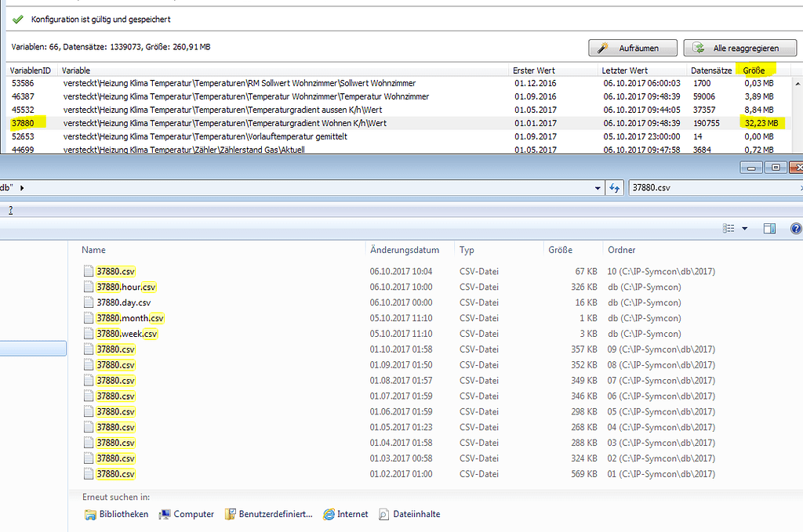Select variable row 37880 in archive table
803x532 pixels.
398,123
